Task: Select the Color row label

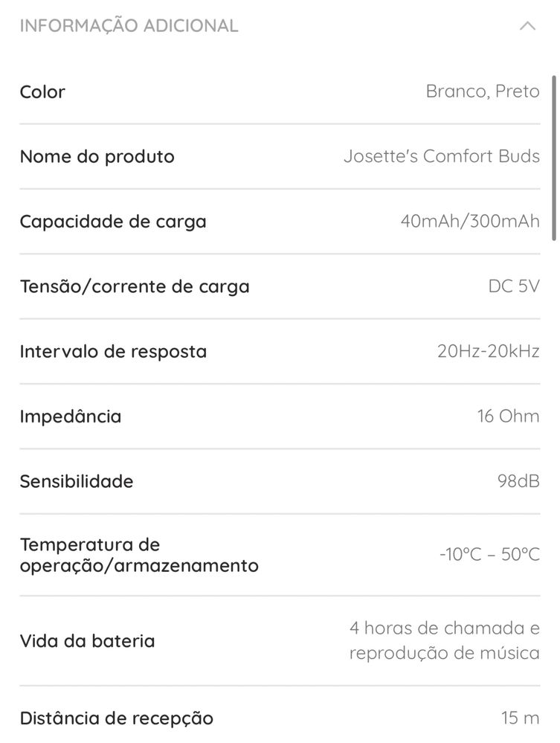Action: (x=42, y=91)
